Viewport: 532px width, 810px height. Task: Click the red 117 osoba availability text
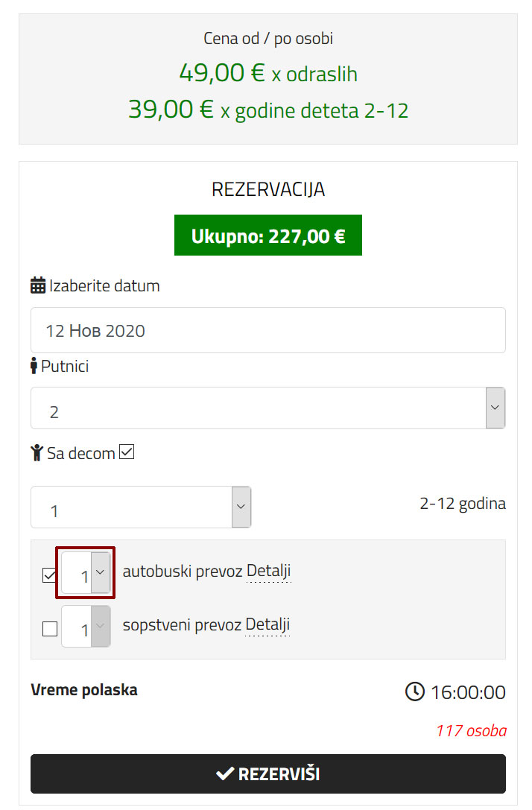coord(471,730)
